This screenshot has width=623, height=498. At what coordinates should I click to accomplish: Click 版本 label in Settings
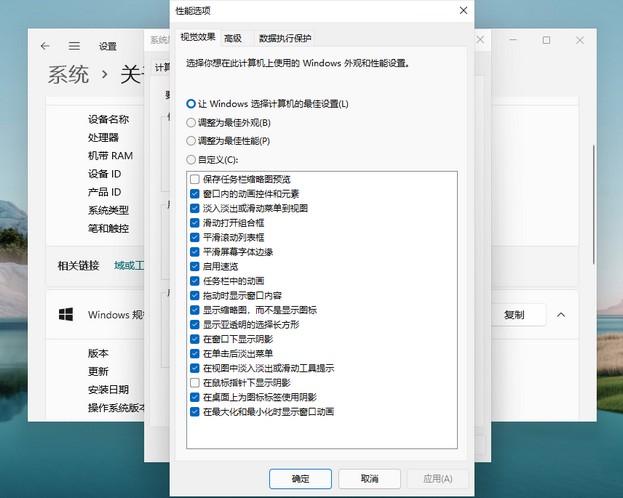[x=98, y=353]
